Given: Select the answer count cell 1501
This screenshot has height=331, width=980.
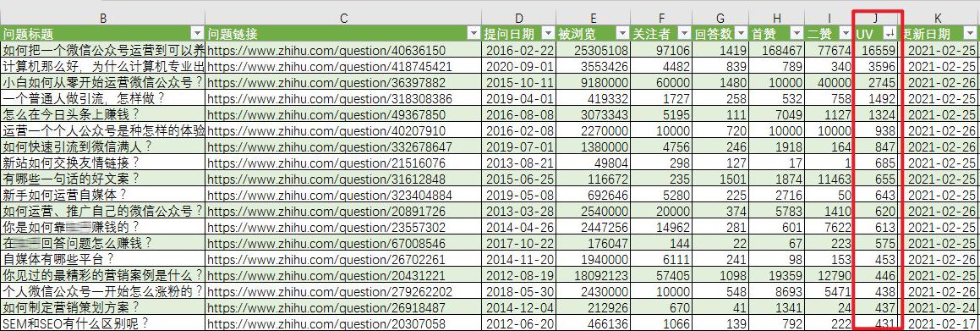Looking at the screenshot, I should click(721, 179).
